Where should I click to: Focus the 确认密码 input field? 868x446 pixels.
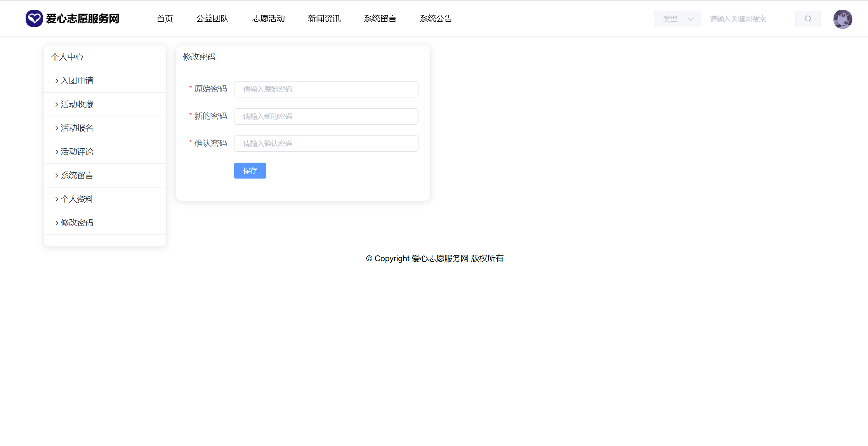[326, 144]
